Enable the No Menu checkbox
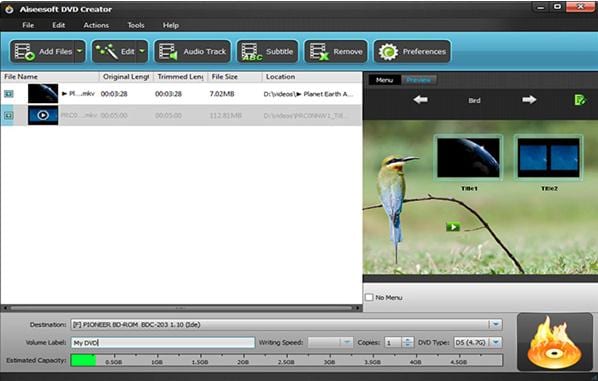 tap(369, 297)
